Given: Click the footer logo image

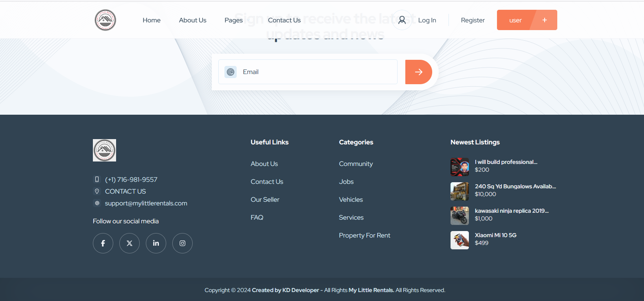Looking at the screenshot, I should pos(104,150).
